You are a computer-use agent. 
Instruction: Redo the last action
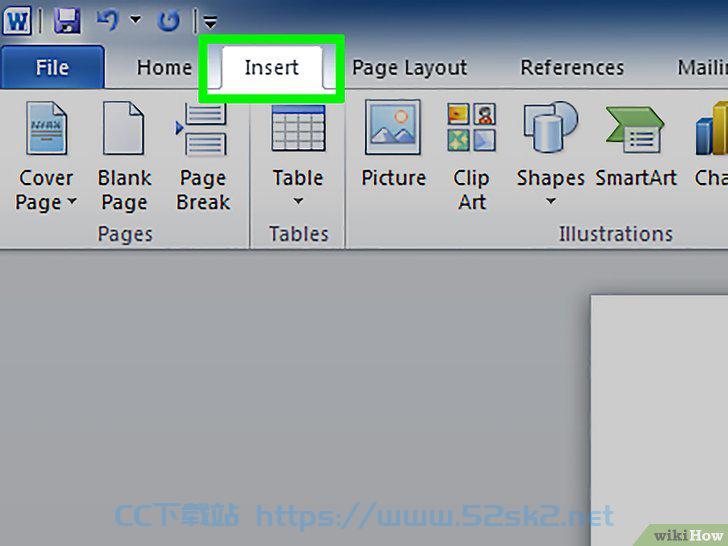coord(168,21)
